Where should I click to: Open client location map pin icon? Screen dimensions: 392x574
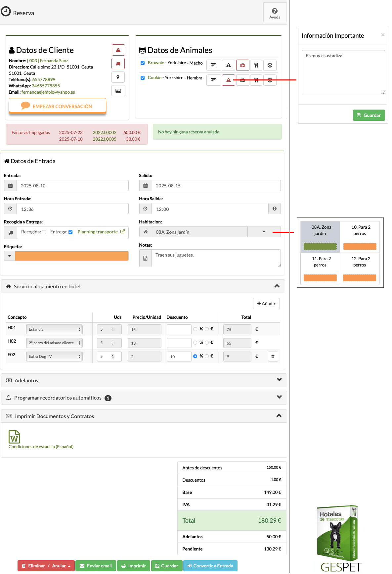[118, 77]
